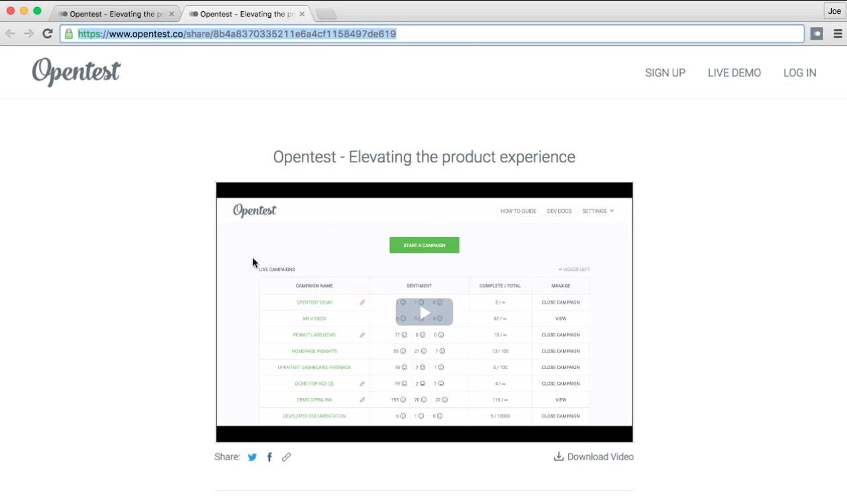Go to the LIVE DEMO link
Image resolution: width=847 pixels, height=504 pixels.
734,73
